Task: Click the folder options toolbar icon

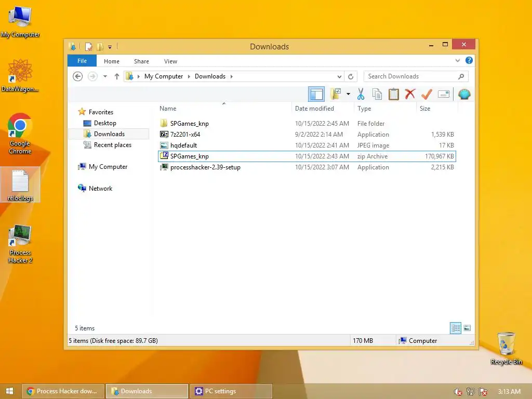Action: point(336,94)
